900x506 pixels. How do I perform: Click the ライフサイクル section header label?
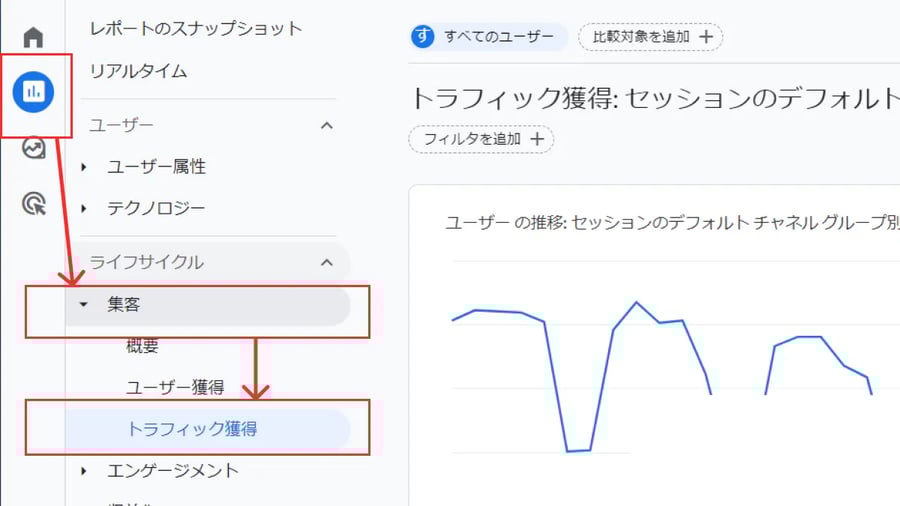pyautogui.click(x=146, y=262)
